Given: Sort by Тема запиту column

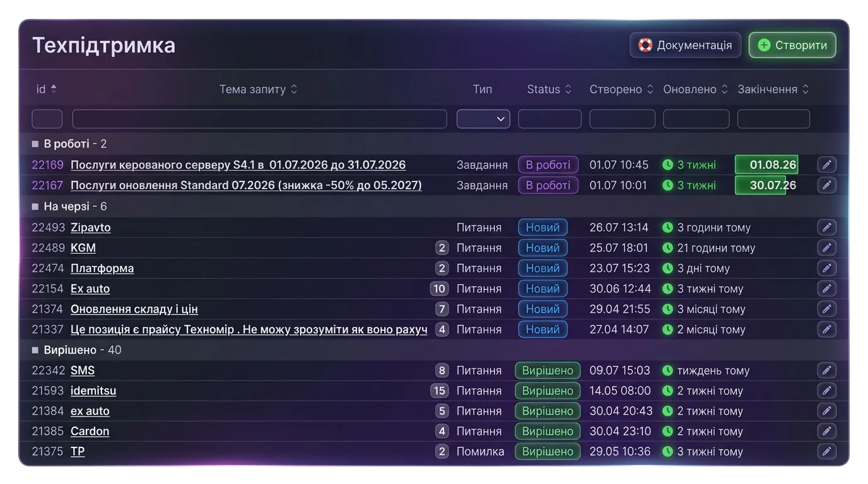Looking at the screenshot, I should click(258, 89).
